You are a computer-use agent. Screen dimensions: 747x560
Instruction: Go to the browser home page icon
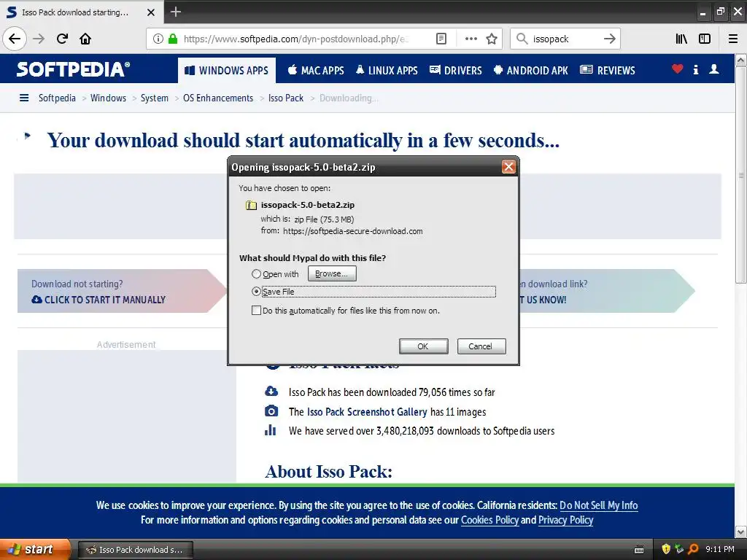pyautogui.click(x=85, y=39)
